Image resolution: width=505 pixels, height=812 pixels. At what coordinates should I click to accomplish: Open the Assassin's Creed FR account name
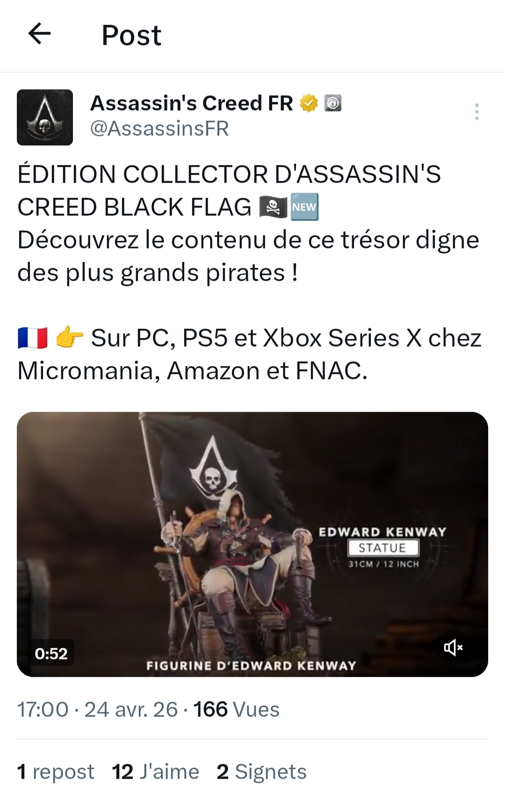192,103
